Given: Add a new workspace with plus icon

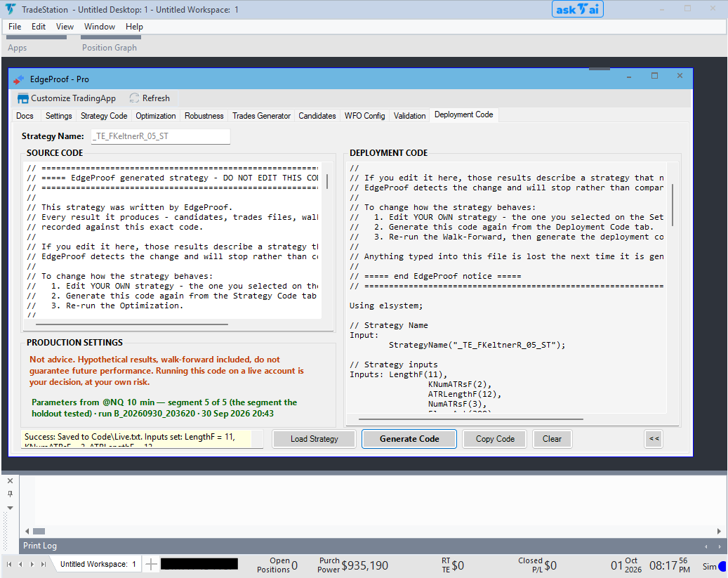Looking at the screenshot, I should [151, 565].
